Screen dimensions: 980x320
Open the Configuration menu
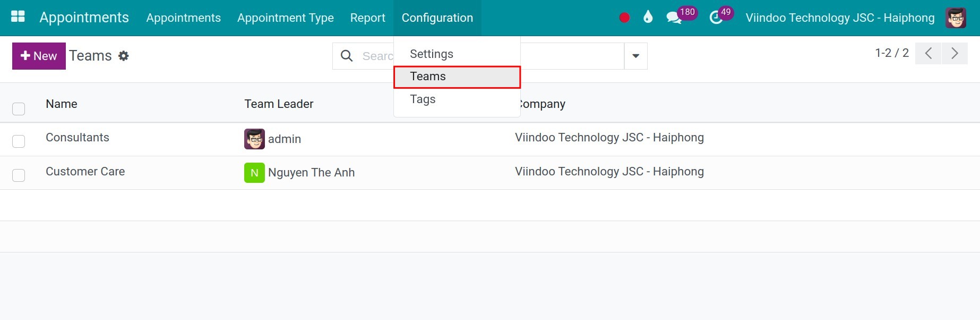tap(437, 18)
